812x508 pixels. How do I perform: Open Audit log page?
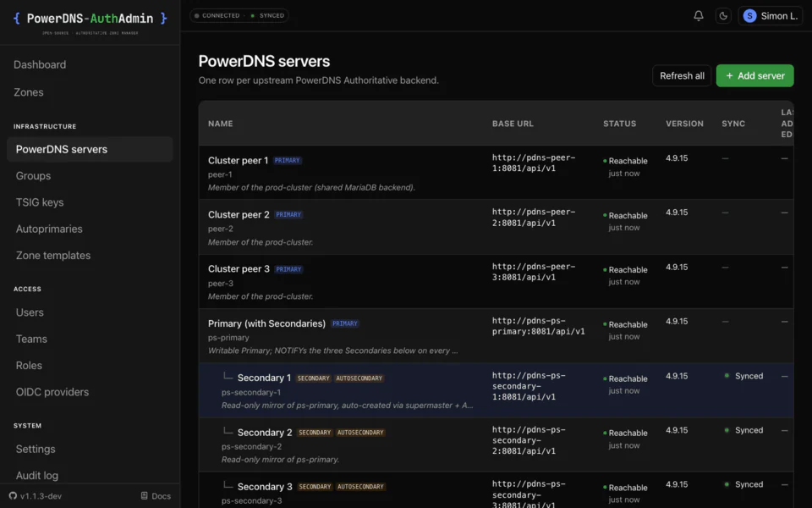point(36,475)
